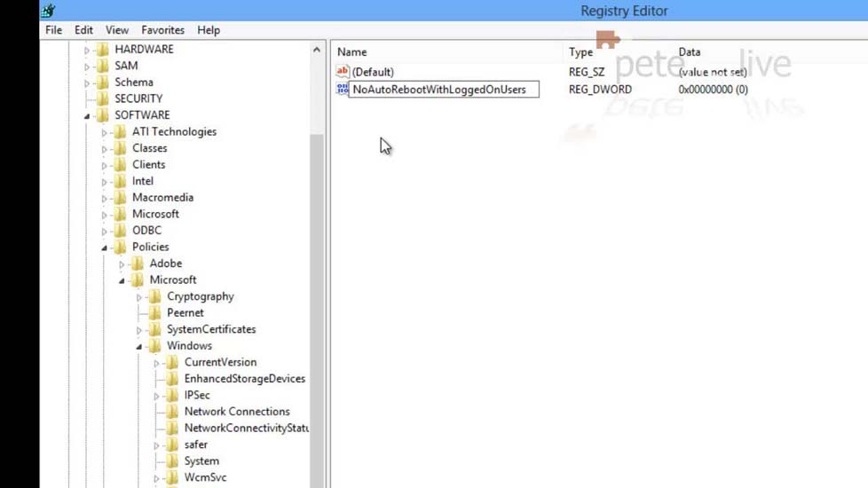Click the SAM folder icon

coord(103,66)
